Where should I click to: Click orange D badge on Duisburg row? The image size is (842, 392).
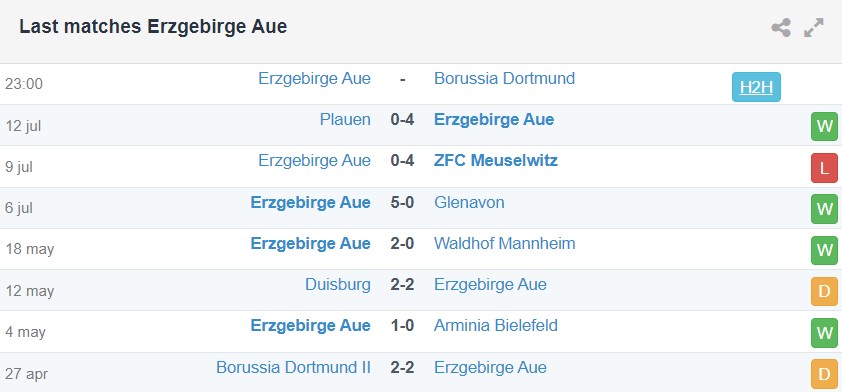point(824,292)
